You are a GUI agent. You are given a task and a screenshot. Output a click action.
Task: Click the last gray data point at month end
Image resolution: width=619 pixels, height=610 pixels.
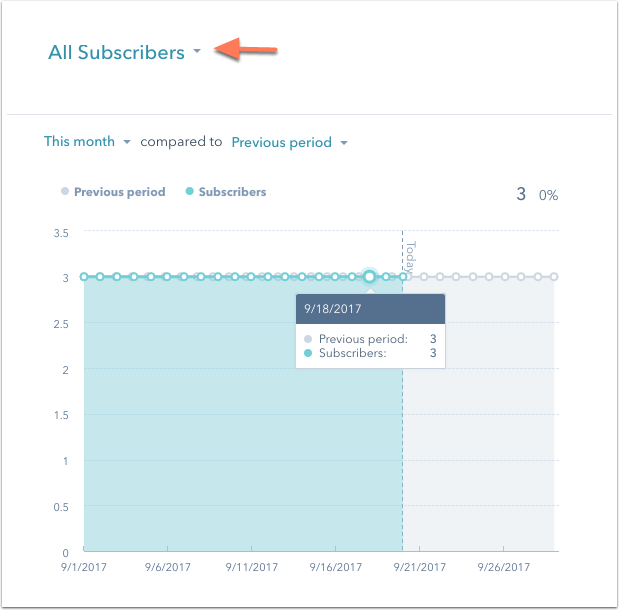coord(554,277)
